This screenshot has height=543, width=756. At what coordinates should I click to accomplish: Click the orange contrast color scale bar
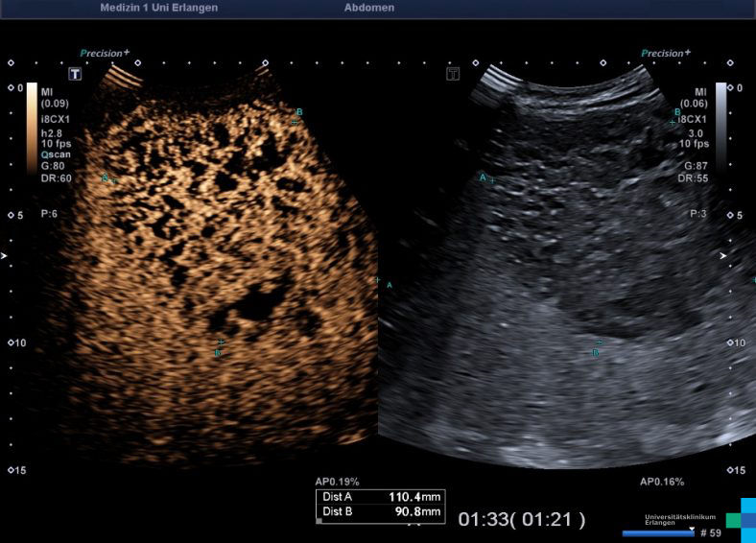(x=32, y=125)
